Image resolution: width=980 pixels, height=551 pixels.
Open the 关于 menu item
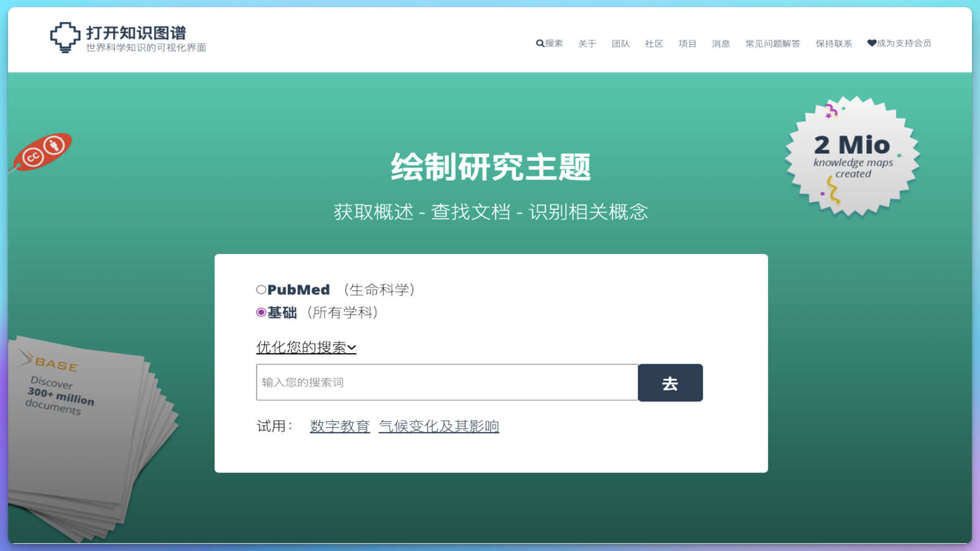586,43
